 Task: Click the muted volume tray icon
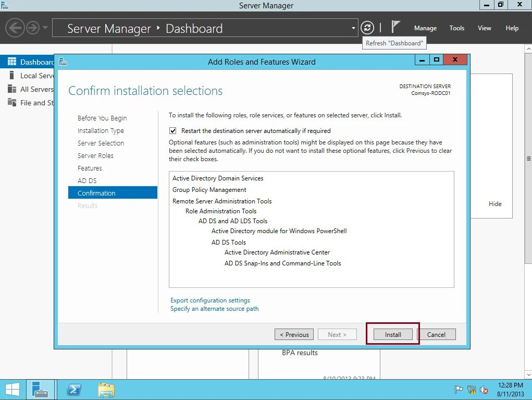pyautogui.click(x=484, y=390)
